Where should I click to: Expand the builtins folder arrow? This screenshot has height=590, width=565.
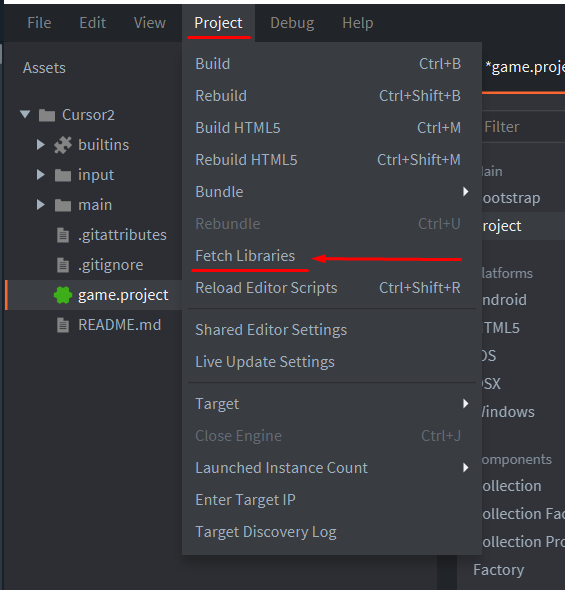[x=41, y=144]
